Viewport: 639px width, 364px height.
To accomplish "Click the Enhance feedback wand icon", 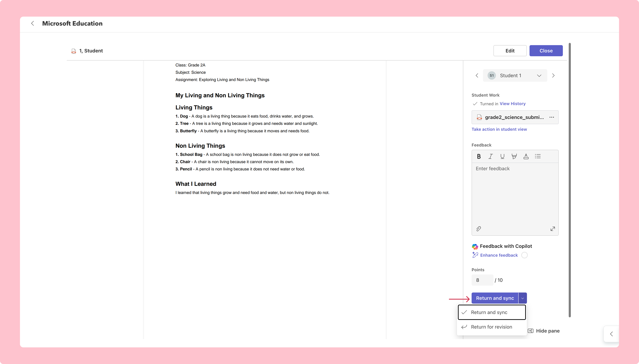I will (x=475, y=255).
